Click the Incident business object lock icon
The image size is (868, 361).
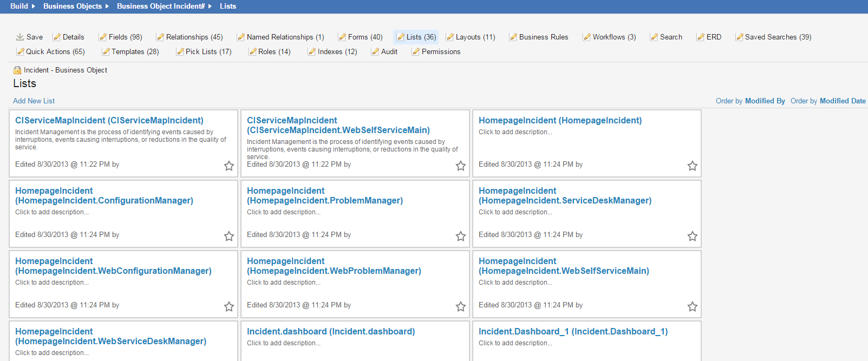pos(17,70)
